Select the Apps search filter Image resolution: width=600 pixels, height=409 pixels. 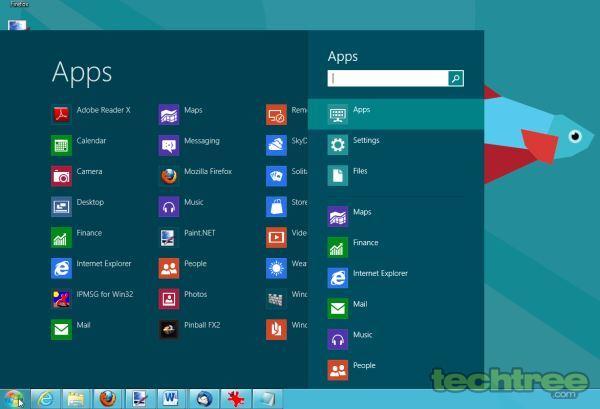(396, 114)
